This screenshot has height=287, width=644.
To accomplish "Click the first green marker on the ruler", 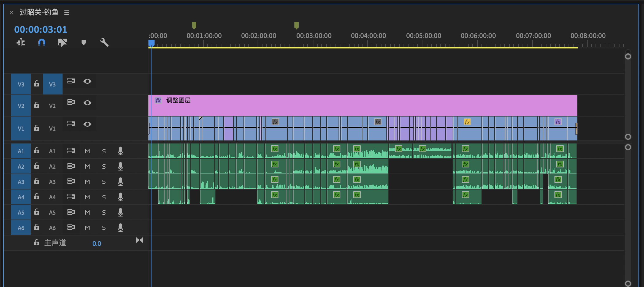I will [x=194, y=25].
